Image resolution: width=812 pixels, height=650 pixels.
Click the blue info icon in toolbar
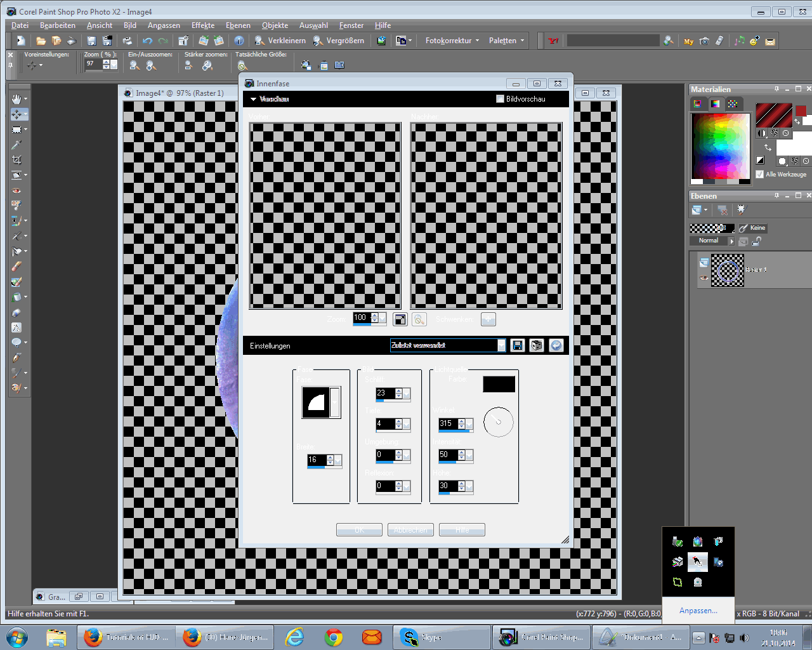coord(239,41)
